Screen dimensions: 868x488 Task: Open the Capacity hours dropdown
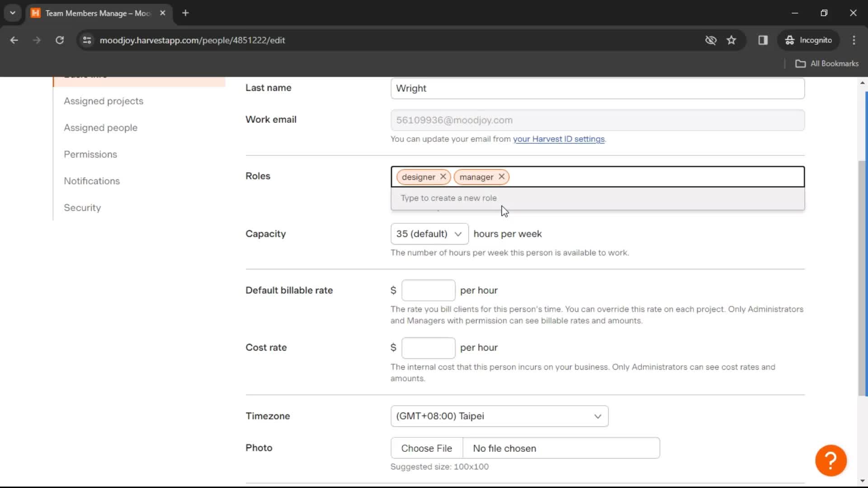pos(429,234)
